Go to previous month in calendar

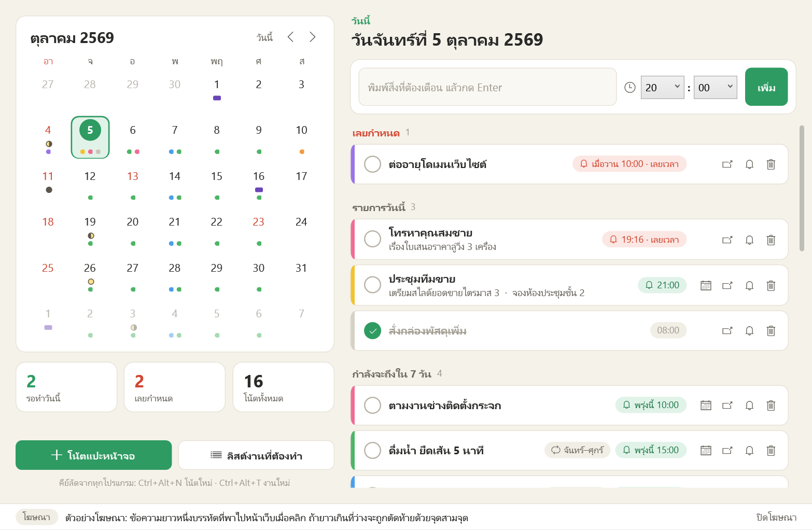(x=290, y=37)
